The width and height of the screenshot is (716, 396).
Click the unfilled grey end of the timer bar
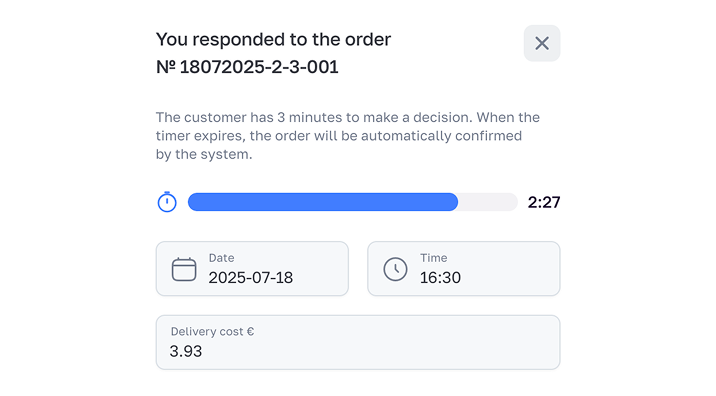click(488, 202)
